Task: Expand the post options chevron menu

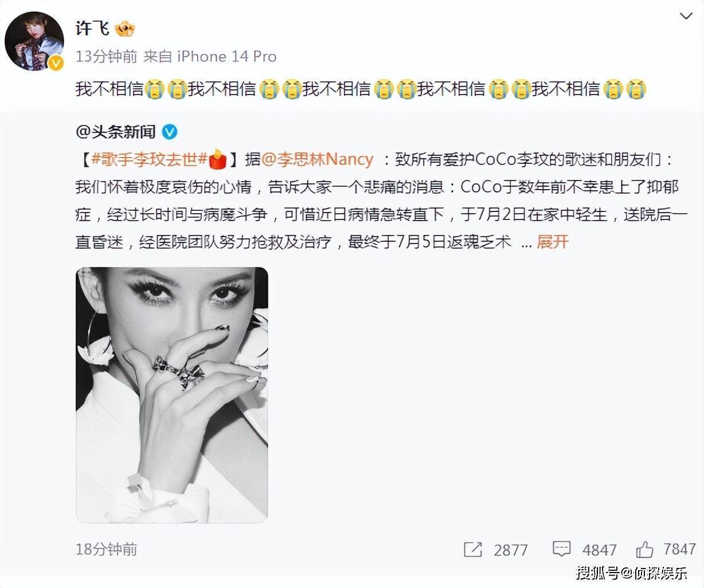Action: coord(686,17)
